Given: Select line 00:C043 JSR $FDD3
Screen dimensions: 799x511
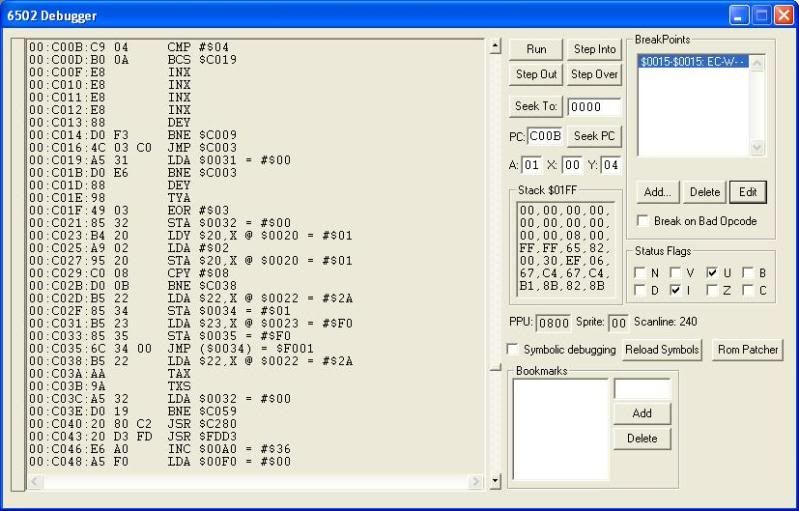Looking at the screenshot, I should coord(133,437).
